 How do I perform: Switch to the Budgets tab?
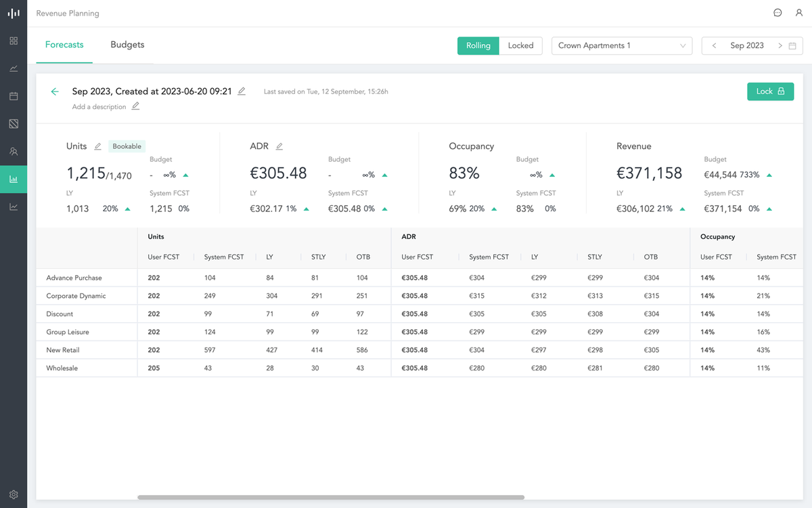[x=127, y=45]
